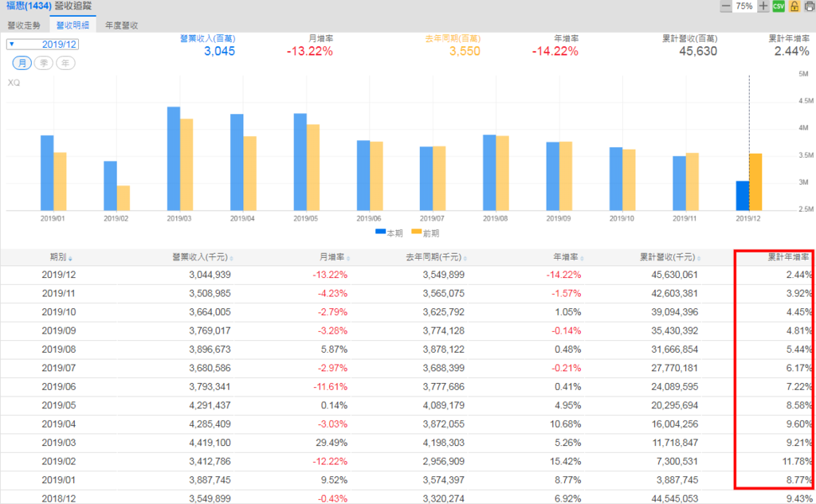
Task: Click revenue value 3,044,939
Action: click(210, 275)
